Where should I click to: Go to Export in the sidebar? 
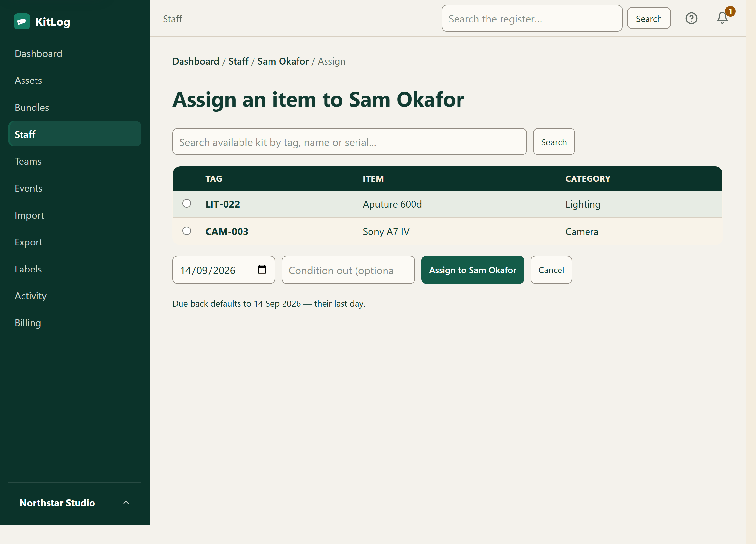click(75, 242)
